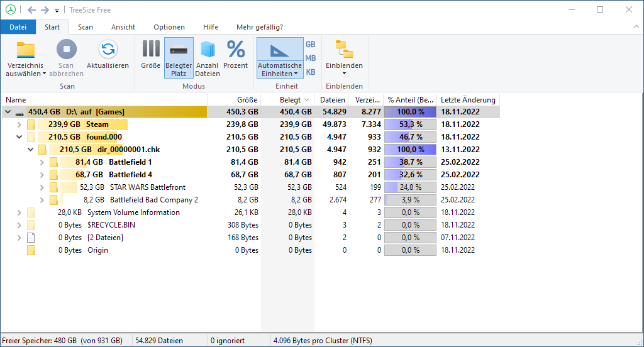The image size is (644, 347).
Task: Click the Steam 53,3 % share bar
Action: click(x=410, y=124)
